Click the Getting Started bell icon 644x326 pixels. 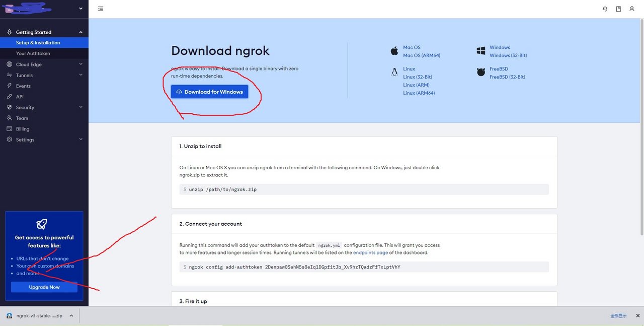coord(9,32)
